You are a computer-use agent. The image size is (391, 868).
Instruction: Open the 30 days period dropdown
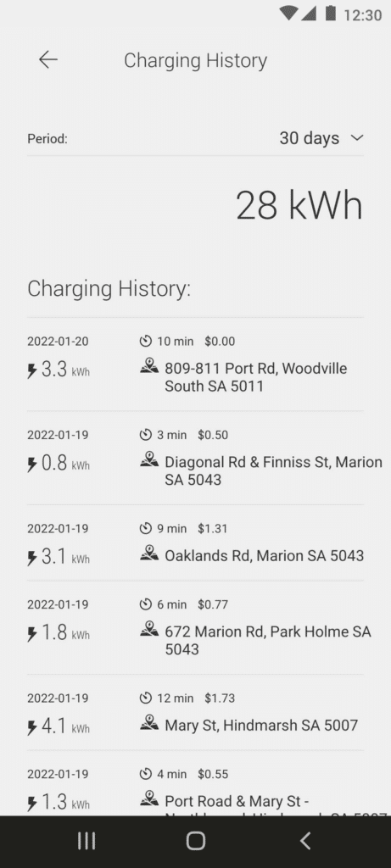click(321, 138)
